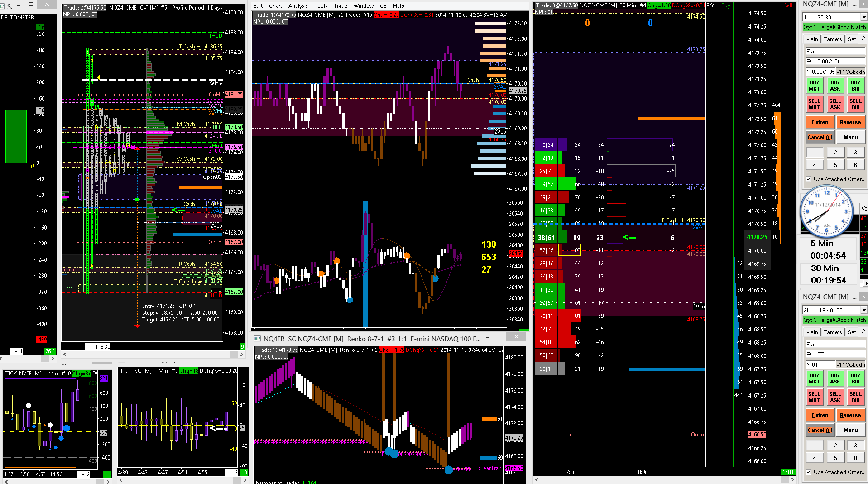Click right scroll arrow under the TICK-NQ chart

[245, 480]
